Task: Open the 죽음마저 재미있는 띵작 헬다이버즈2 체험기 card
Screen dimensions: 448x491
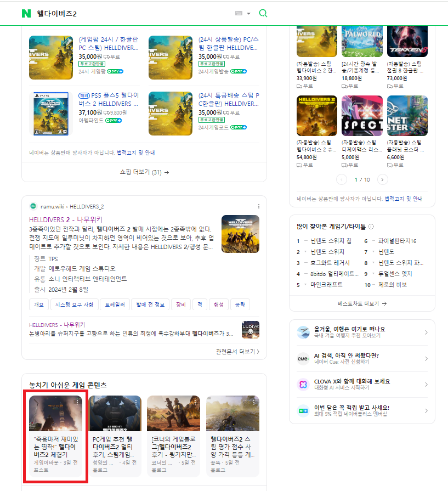Action: point(55,436)
